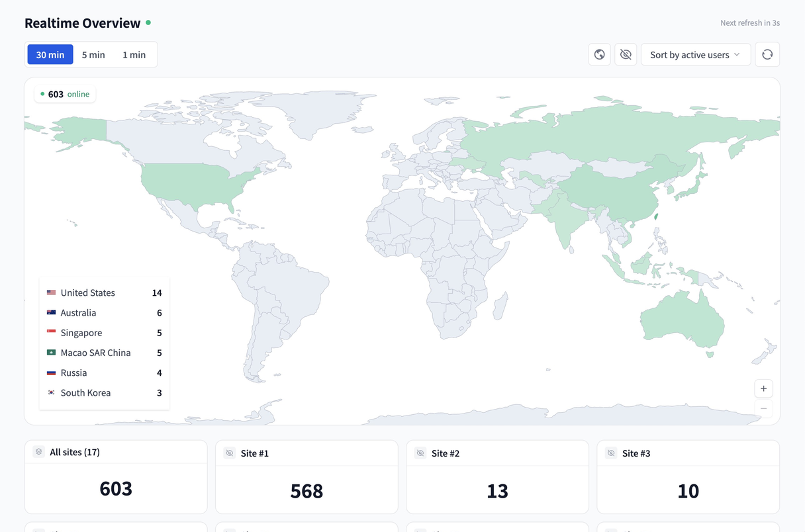Select Australia row in country list
The width and height of the screenshot is (805, 532).
pyautogui.click(x=105, y=312)
